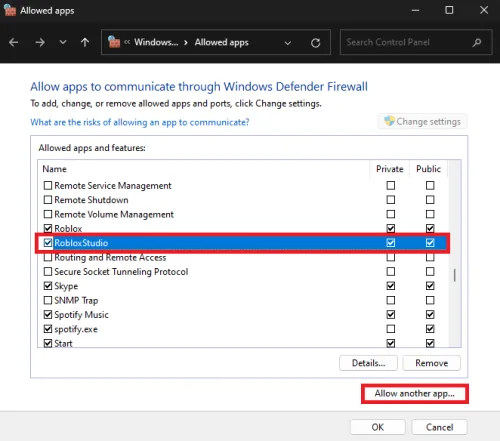Click the Windows... breadcrumb segment
Screen dimensions: 500x441
[x=156, y=42]
